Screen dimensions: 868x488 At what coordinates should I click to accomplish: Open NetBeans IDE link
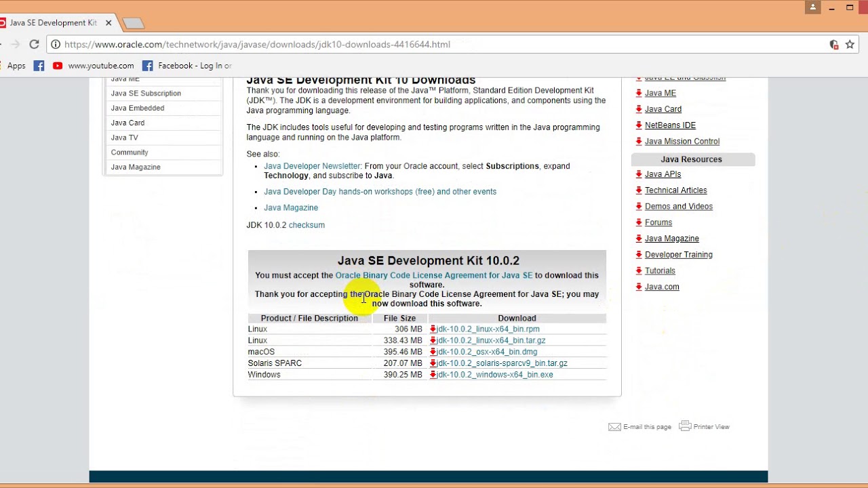pos(670,125)
